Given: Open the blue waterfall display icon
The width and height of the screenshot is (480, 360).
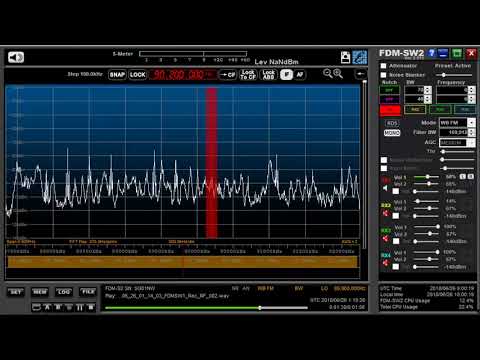Looking at the screenshot, I should [360, 57].
